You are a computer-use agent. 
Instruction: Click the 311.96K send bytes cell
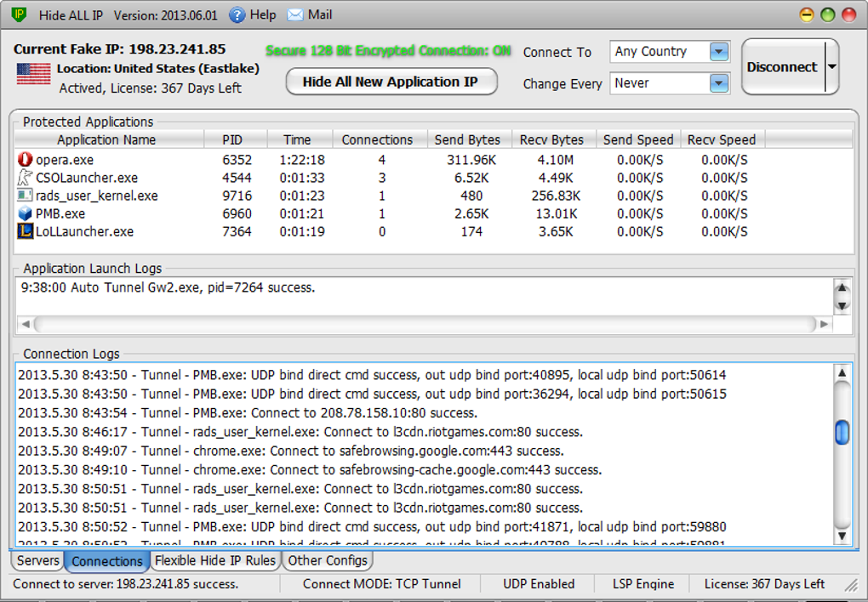[x=471, y=160]
